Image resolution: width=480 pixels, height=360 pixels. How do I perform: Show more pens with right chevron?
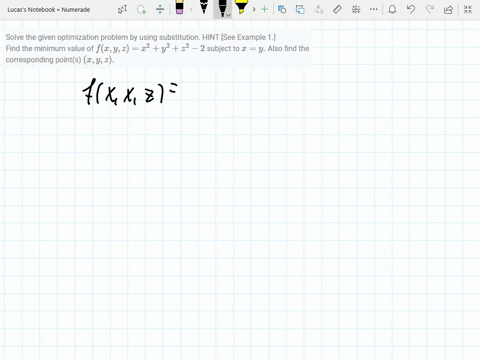click(254, 9)
